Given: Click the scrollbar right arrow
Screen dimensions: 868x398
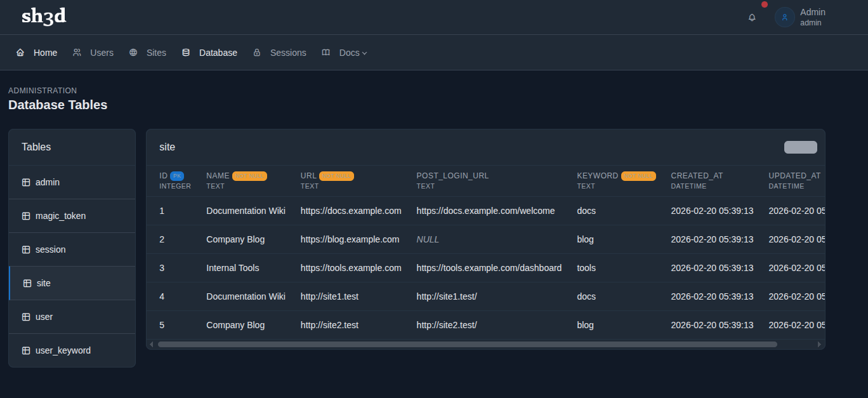Looking at the screenshot, I should (x=819, y=344).
